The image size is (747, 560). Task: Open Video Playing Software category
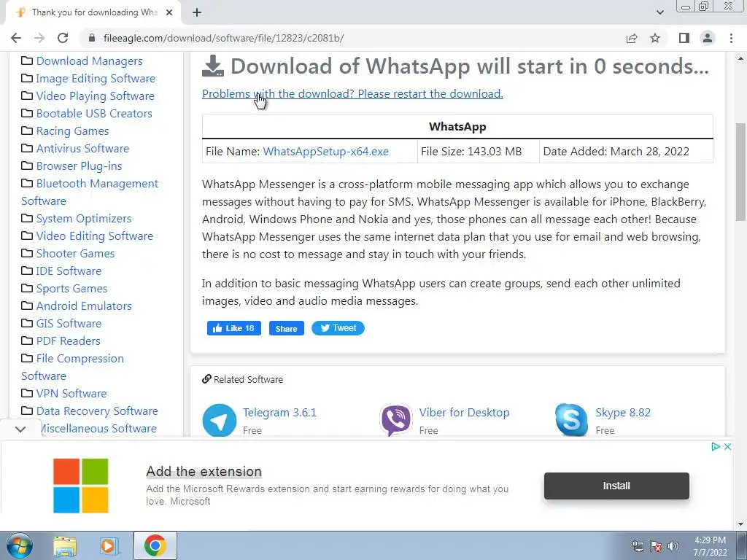pyautogui.click(x=96, y=96)
